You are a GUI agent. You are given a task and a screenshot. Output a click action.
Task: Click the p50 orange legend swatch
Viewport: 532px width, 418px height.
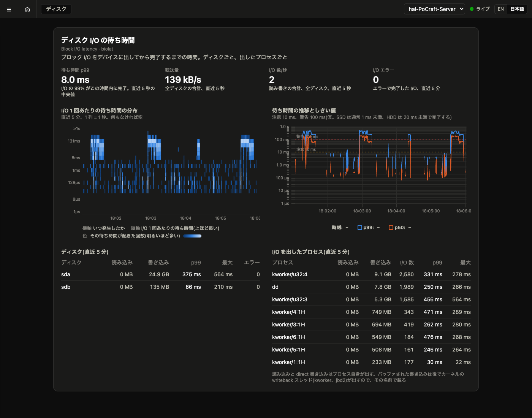(x=391, y=228)
